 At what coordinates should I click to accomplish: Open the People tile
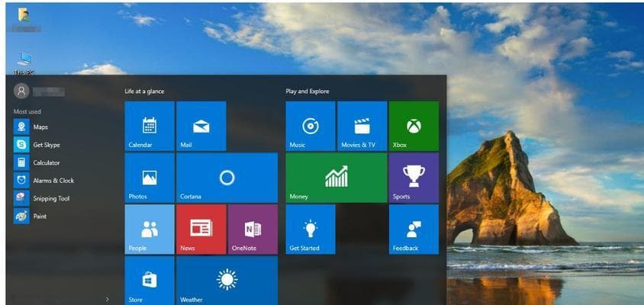pyautogui.click(x=150, y=230)
